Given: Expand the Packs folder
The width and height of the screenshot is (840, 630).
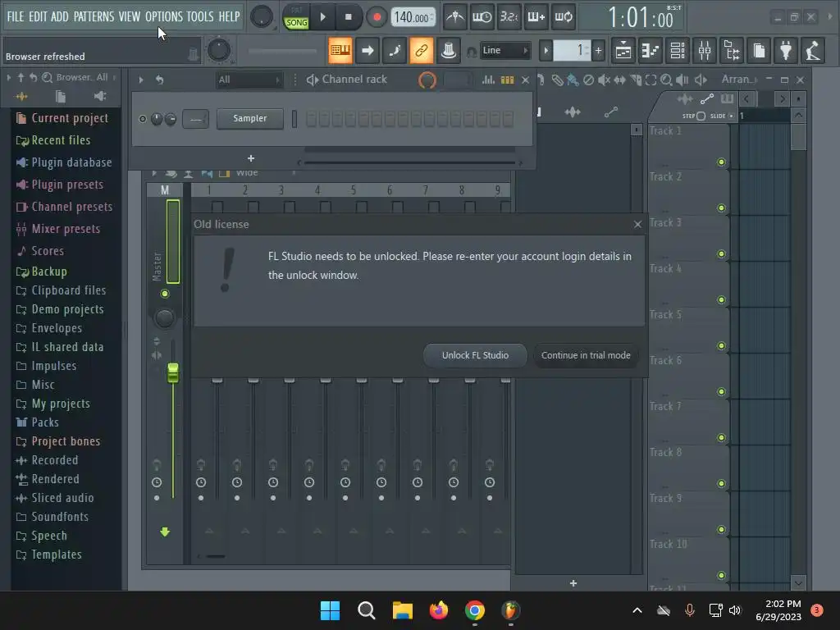Looking at the screenshot, I should coord(44,422).
